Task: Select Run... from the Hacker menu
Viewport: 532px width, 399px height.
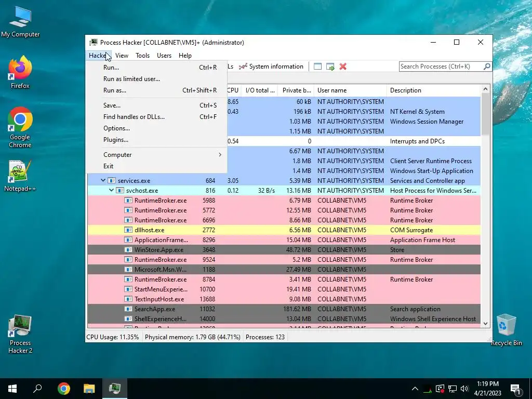Action: pos(156,68)
